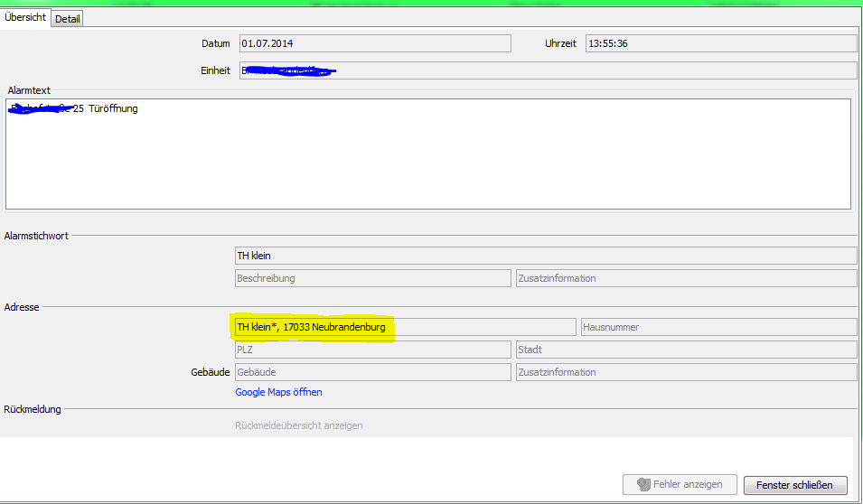Click the icon on Fehler anzeigen button
This screenshot has height=504, width=863.
coord(644,485)
